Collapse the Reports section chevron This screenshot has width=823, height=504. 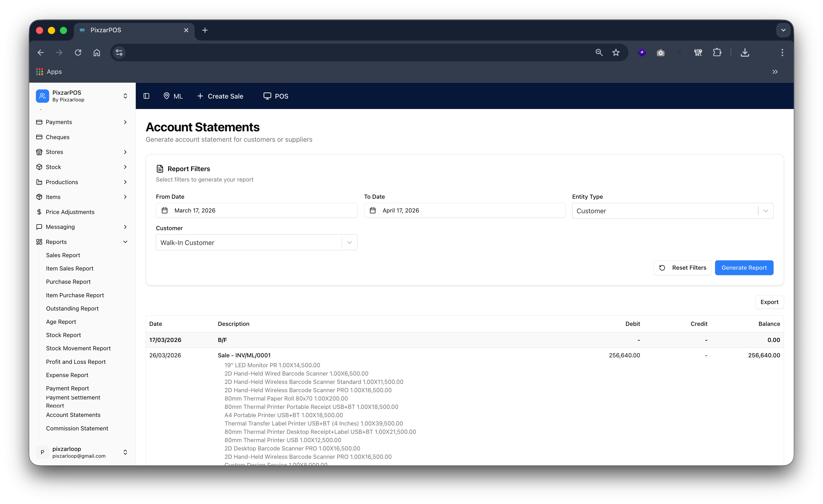125,242
